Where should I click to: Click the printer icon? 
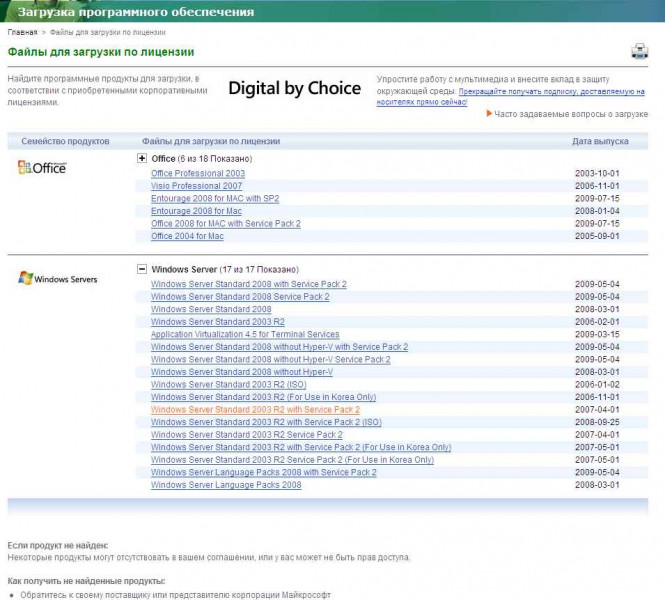pyautogui.click(x=639, y=51)
